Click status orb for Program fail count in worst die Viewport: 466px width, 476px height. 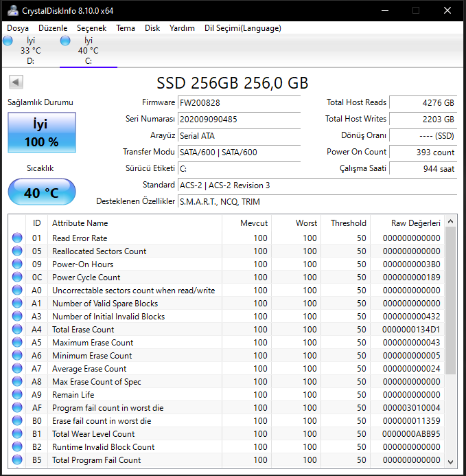17,407
